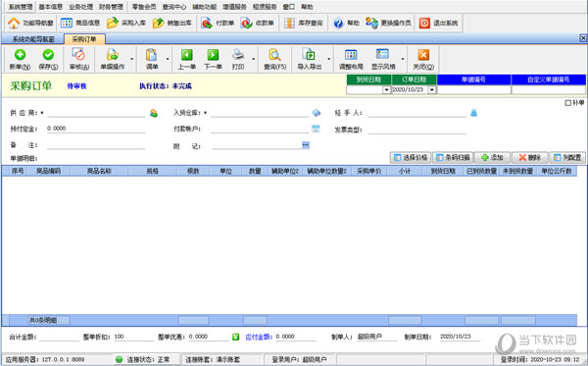Click the 审核(A) audit icon
Screen dimensions: 588x366
(x=78, y=55)
